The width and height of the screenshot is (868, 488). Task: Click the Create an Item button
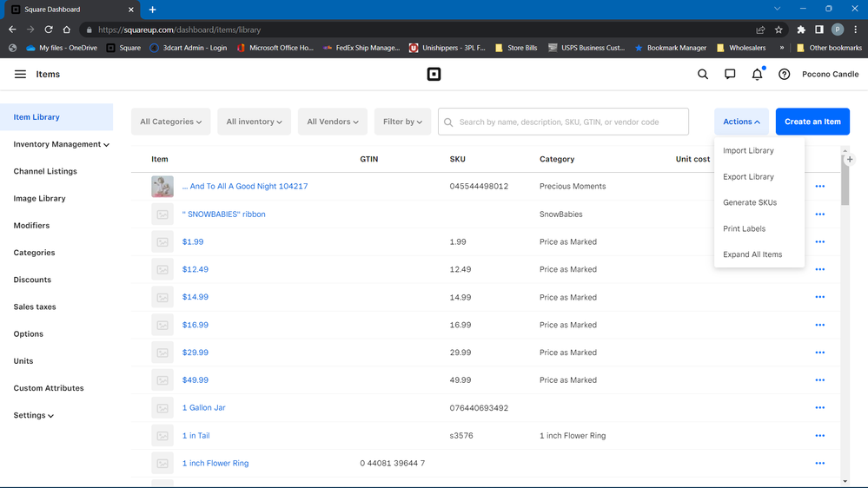(x=812, y=122)
